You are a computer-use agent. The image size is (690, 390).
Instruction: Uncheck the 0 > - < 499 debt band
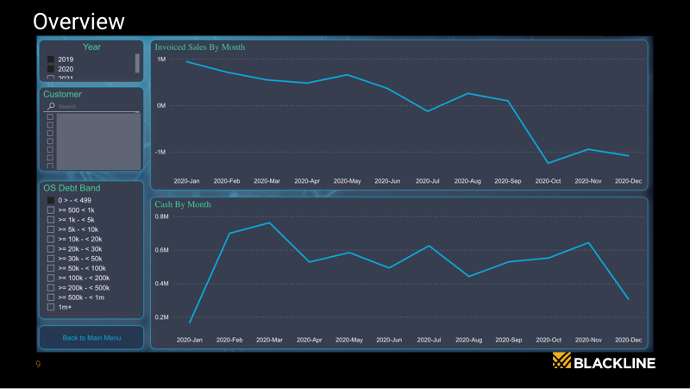point(51,200)
